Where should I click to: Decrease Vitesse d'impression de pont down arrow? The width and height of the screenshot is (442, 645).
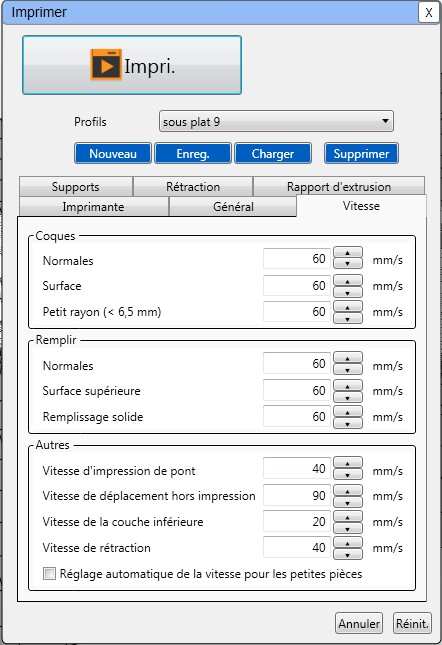click(348, 474)
